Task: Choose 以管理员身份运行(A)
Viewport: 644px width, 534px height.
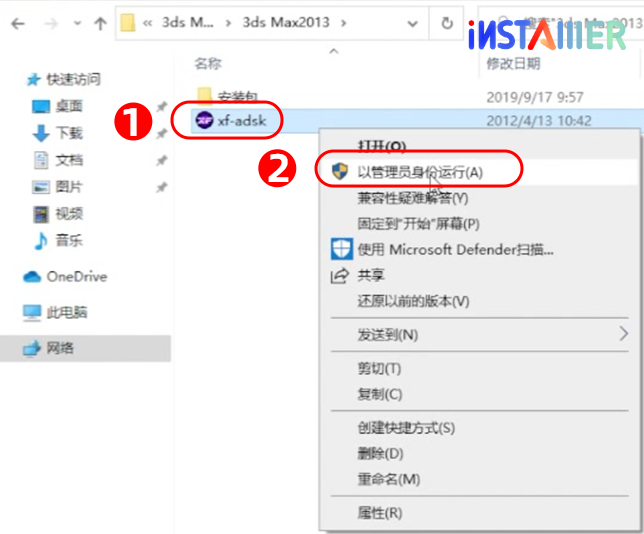Action: click(x=420, y=172)
